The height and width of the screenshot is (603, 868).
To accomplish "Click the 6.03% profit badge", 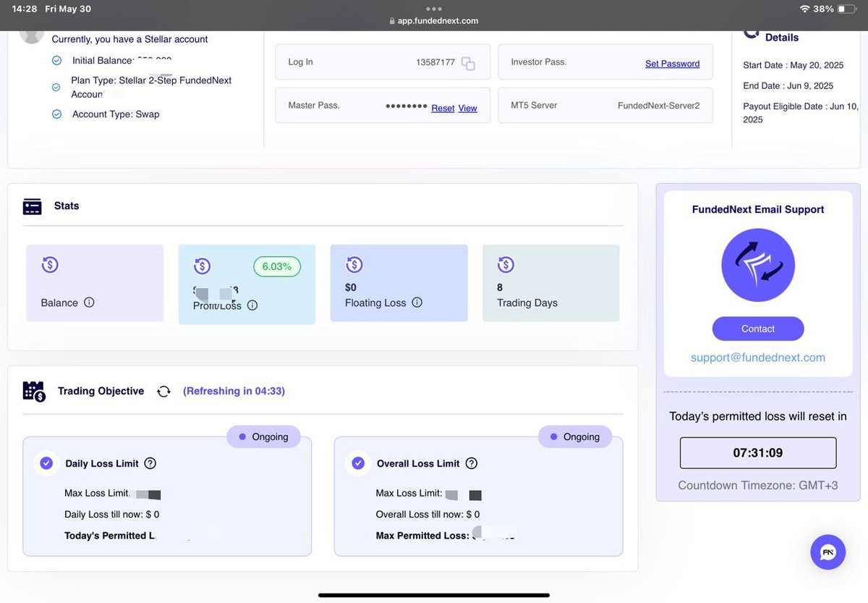I will (x=277, y=266).
